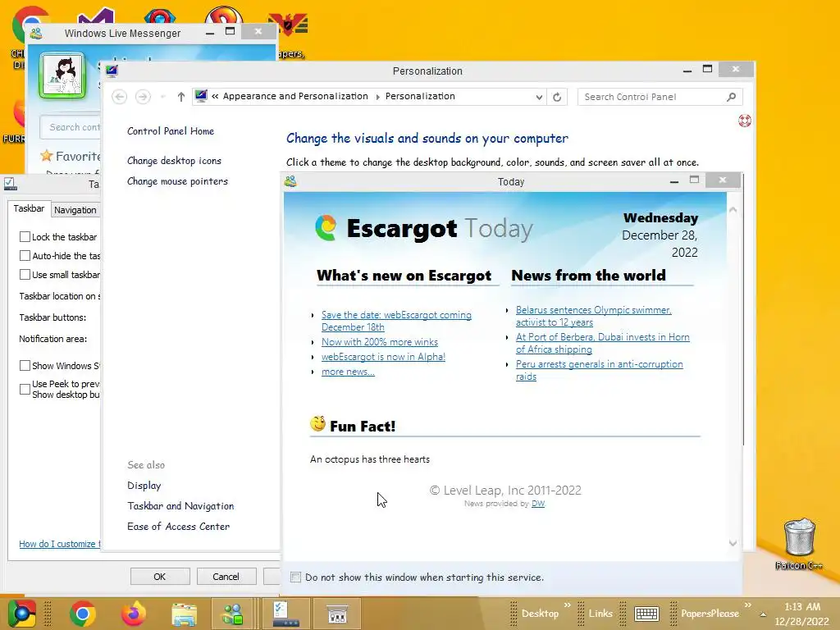Toggle Use small taskbar buttons checkbox

tap(25, 274)
